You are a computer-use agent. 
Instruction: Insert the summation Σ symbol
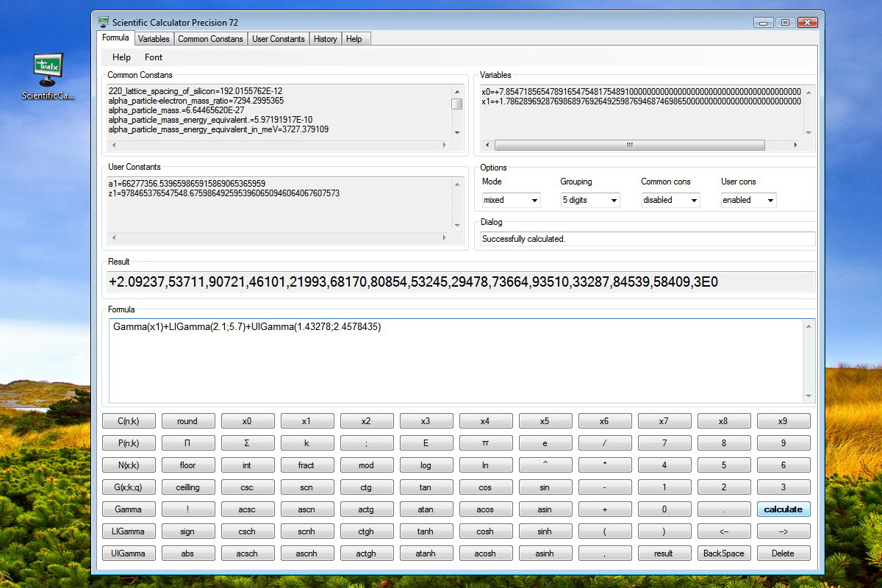pyautogui.click(x=248, y=443)
